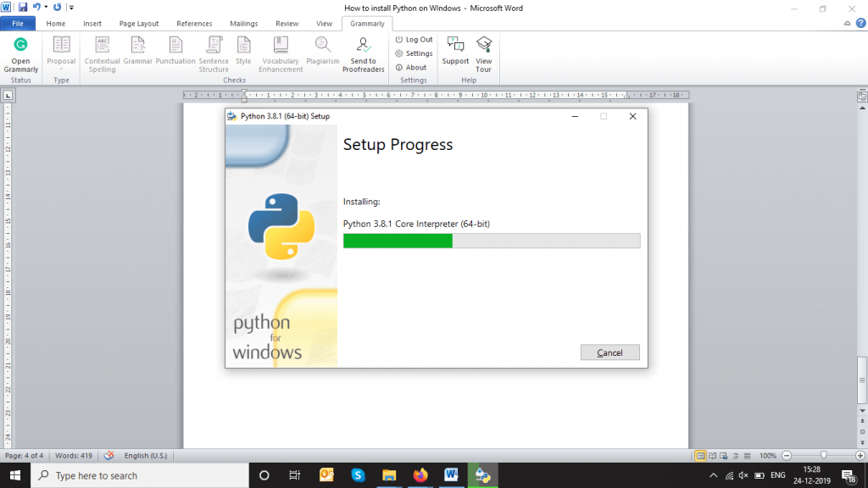
Task: Open Skype from the taskbar
Action: pyautogui.click(x=358, y=475)
